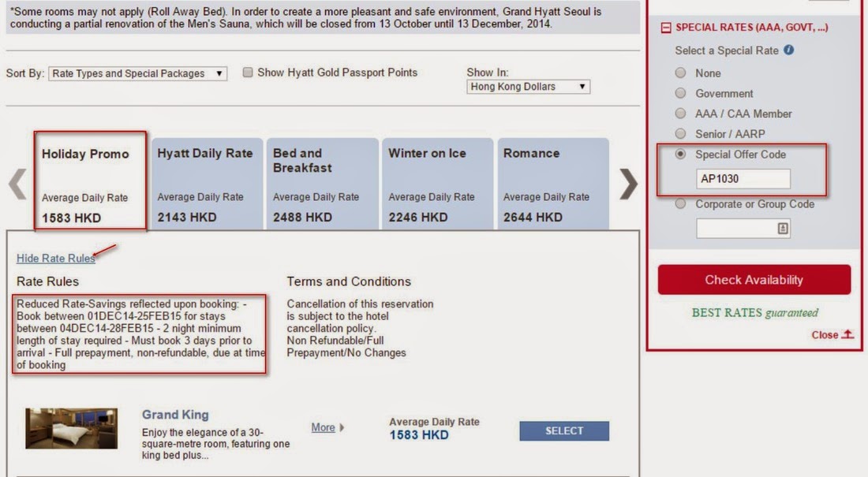Viewport: 868px width, 477px height.
Task: Open the Bed and Breakfast rate tab
Action: point(320,184)
